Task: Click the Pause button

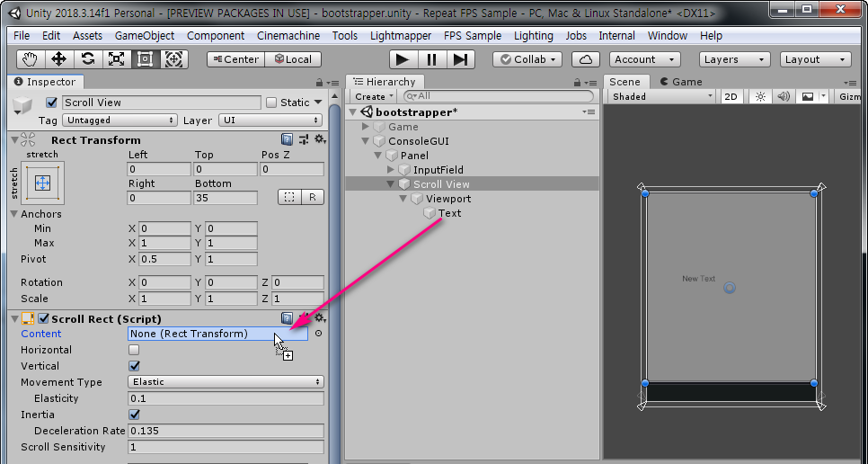Action: coord(432,59)
